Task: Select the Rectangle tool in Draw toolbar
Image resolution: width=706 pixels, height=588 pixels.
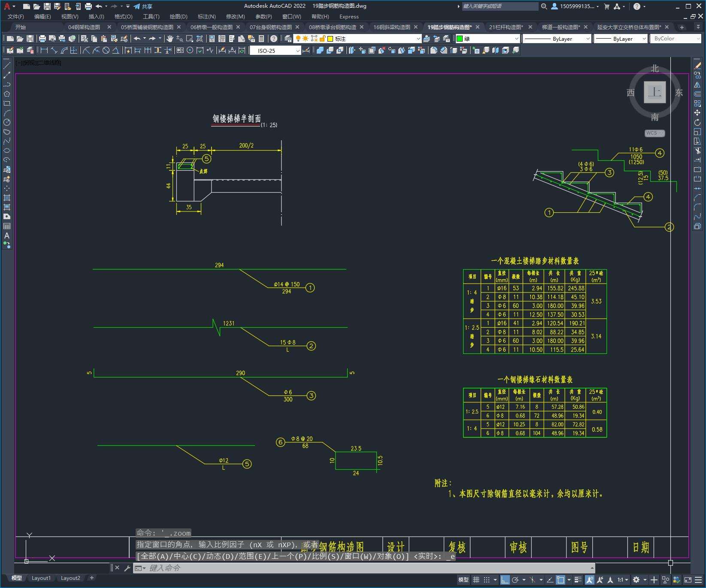Action: (x=7, y=103)
